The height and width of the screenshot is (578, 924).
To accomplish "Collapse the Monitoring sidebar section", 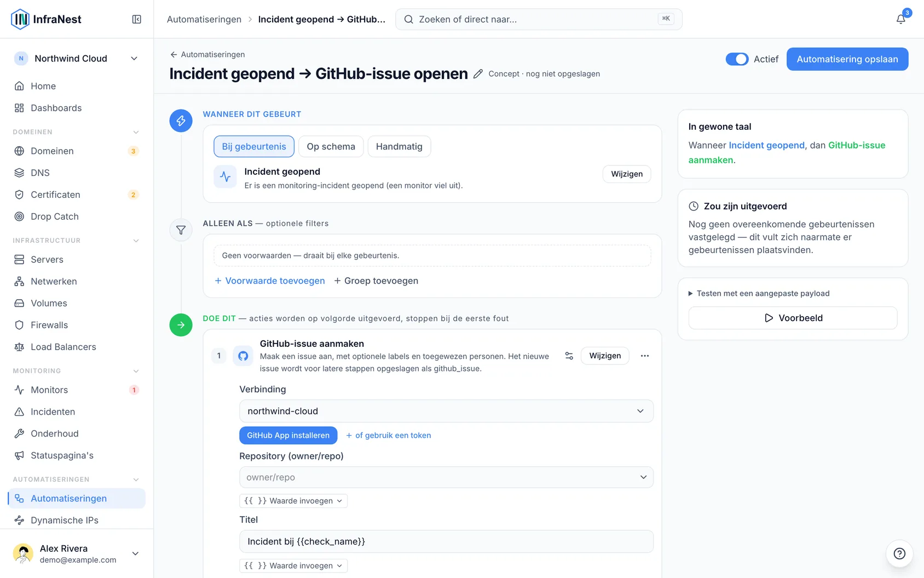I will coord(136,371).
